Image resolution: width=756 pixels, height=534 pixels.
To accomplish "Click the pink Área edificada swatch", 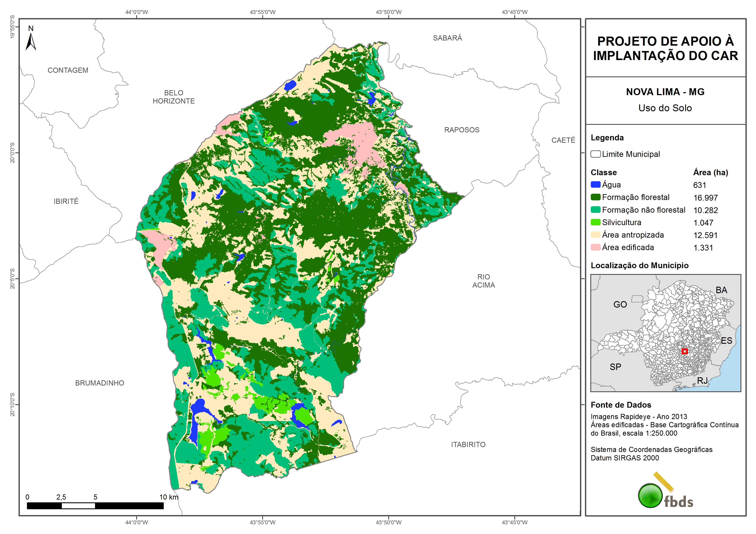I will tap(595, 247).
